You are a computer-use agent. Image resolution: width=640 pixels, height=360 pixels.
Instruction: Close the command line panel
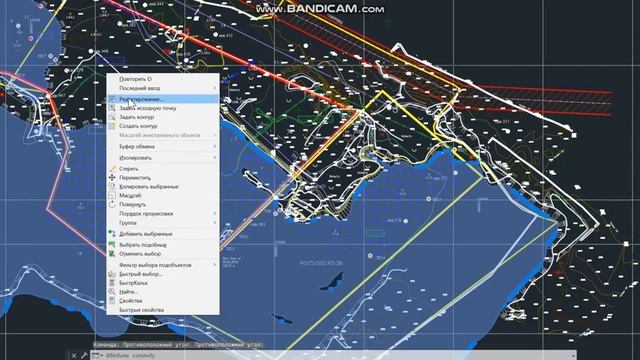click(73, 356)
